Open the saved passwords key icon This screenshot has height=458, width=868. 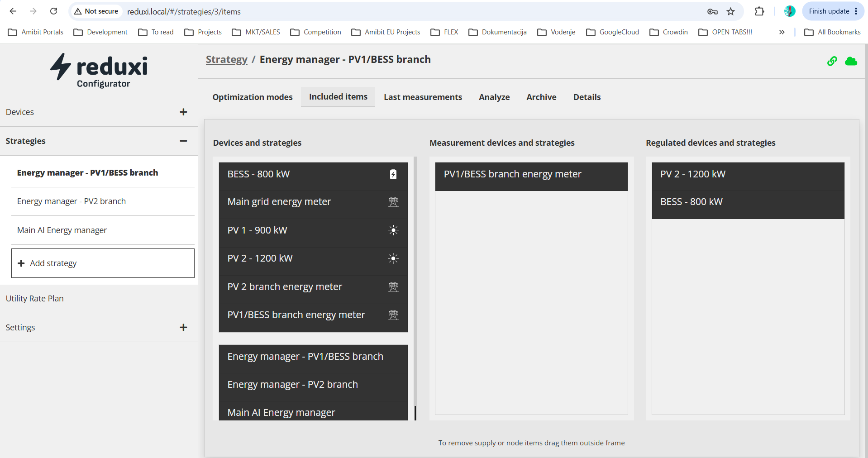712,11
